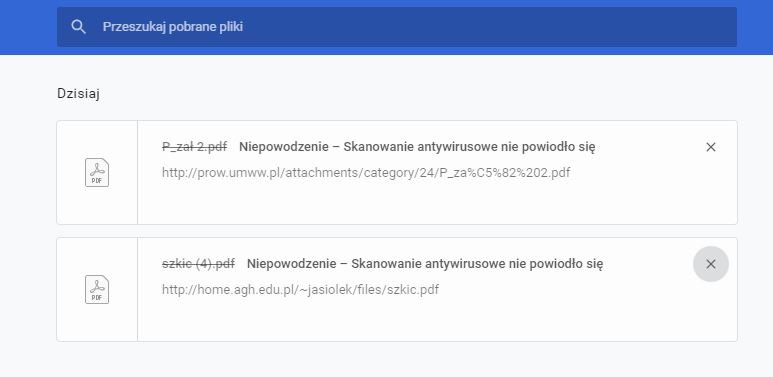
Task: Click the struck-through P_zał 2.pdf file name
Action: point(195,147)
